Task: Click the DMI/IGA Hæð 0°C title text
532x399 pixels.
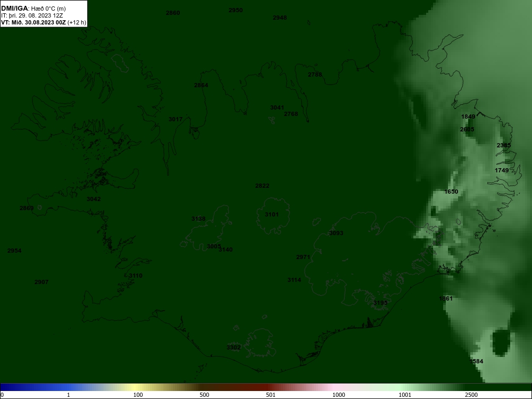Action: [33, 9]
